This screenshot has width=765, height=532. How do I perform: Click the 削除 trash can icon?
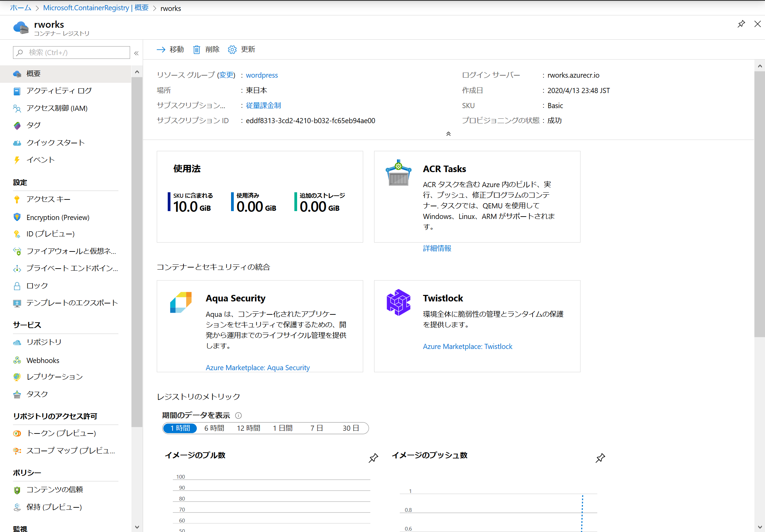pos(196,50)
